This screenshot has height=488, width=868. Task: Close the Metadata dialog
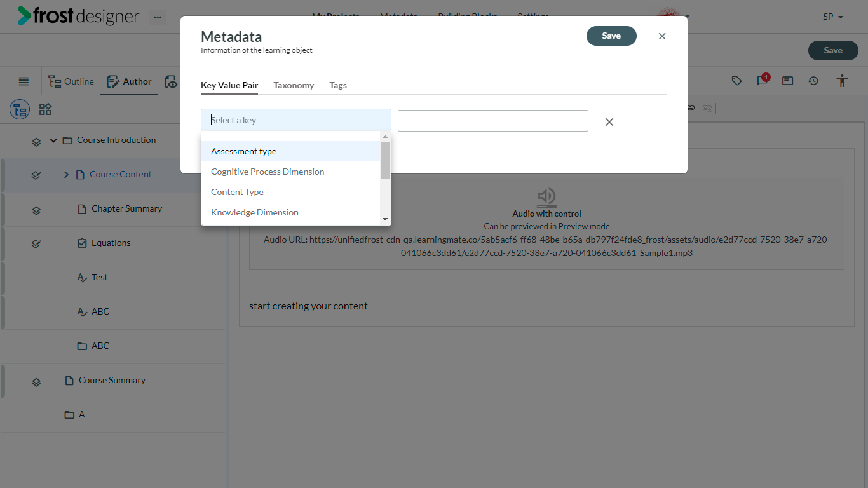tap(662, 36)
